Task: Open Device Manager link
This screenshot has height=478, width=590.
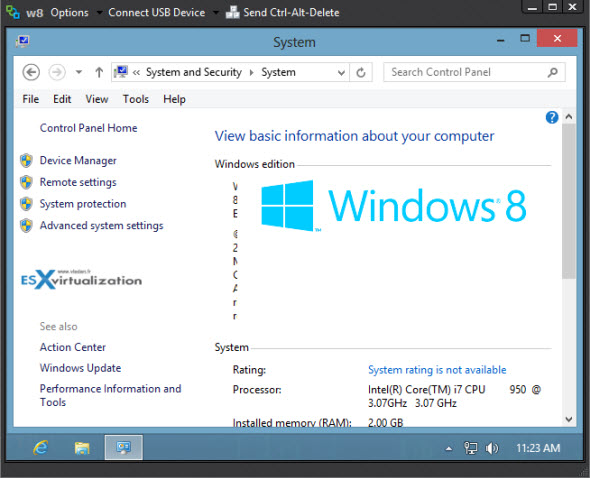Action: pos(78,161)
